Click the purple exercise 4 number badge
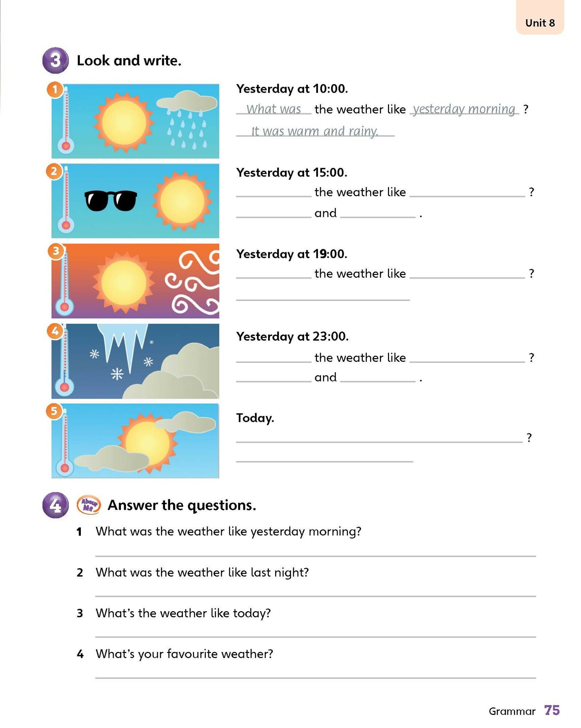The image size is (581, 728). (55, 505)
